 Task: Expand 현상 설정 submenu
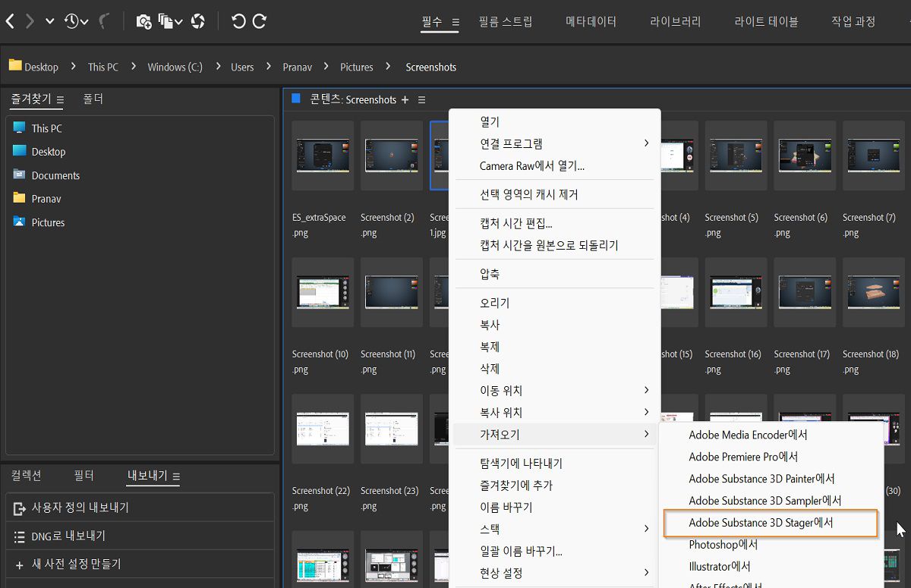[x=554, y=573]
